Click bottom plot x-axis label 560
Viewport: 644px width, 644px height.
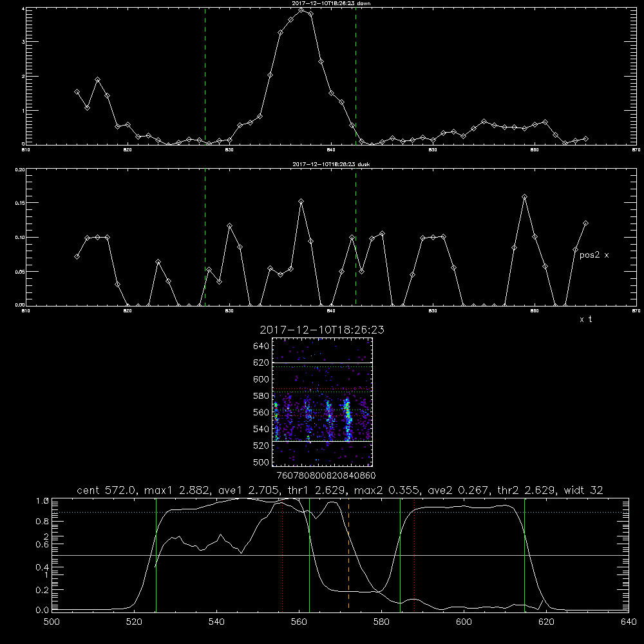click(299, 622)
